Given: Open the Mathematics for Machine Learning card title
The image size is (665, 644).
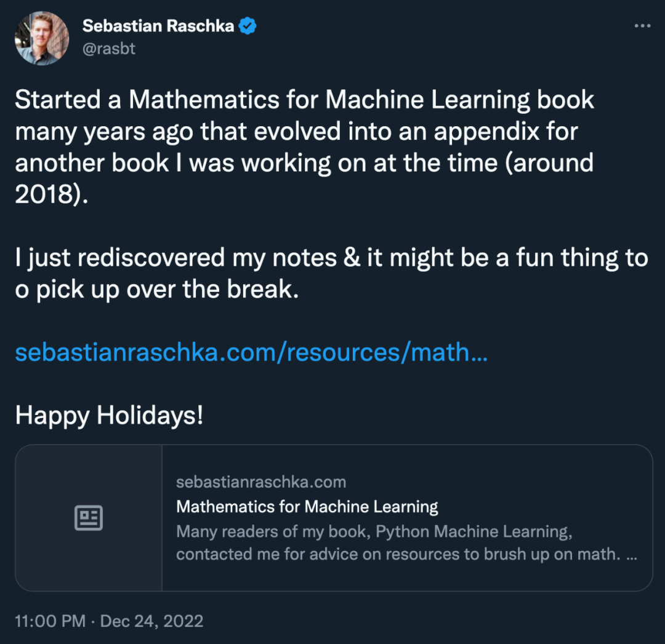Looking at the screenshot, I should pos(307,507).
